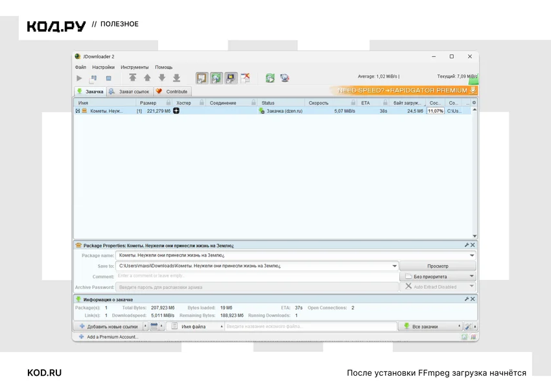
Task: Click the Закачка (dzen.ru) status cell
Action: coord(281,111)
